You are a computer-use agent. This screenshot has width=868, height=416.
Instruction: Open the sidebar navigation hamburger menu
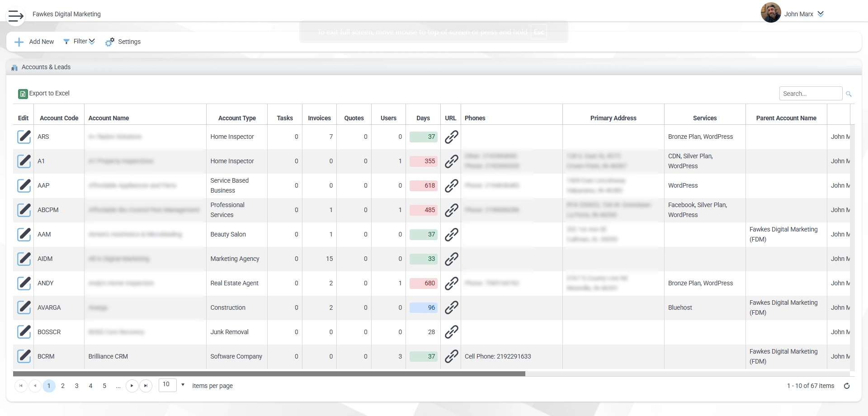click(15, 16)
